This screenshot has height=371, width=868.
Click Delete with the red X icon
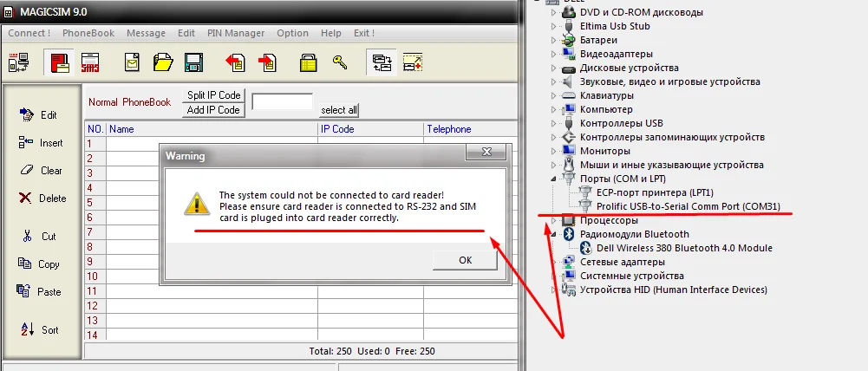pos(42,199)
